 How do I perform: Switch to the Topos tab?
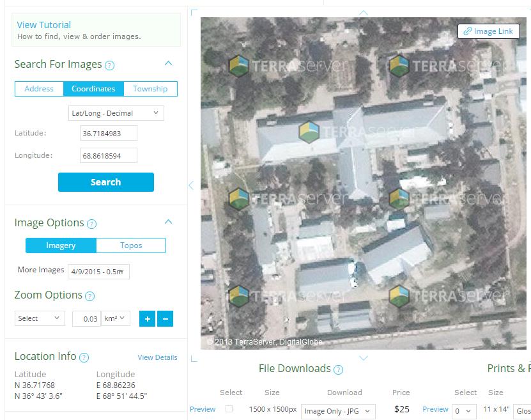(131, 245)
